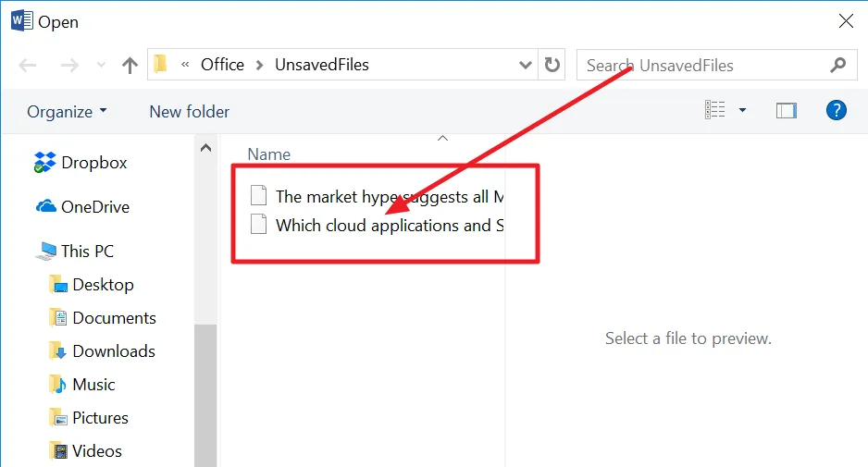Click the search magnifier icon
This screenshot has height=467, width=868.
click(x=838, y=65)
